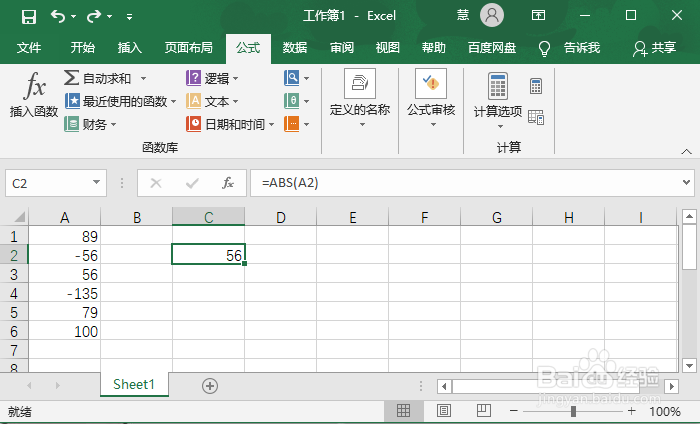Open the 计算选项 dropdown button
This screenshot has width=700, height=424.
pos(498,100)
